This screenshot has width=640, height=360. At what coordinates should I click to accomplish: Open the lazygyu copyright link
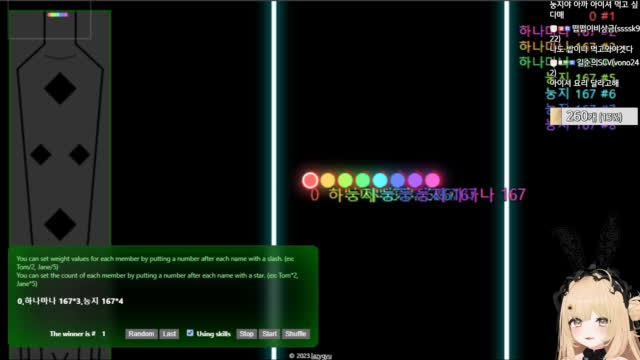click(310, 356)
